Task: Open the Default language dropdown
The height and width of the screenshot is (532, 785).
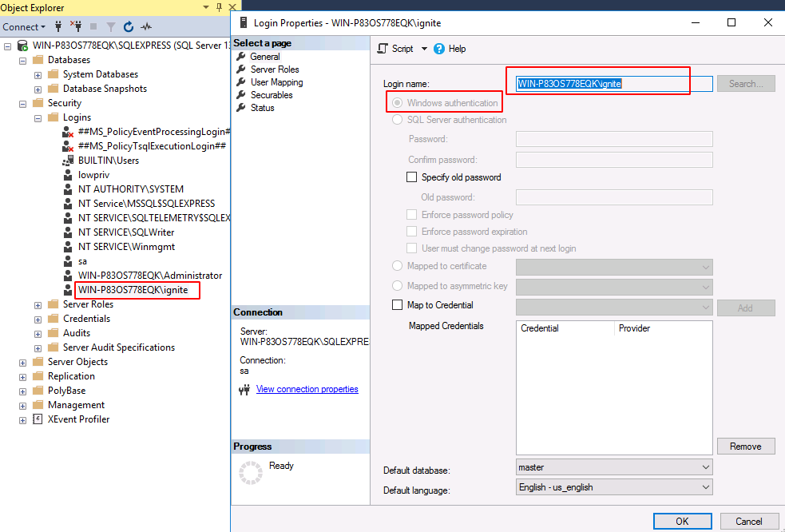Action: pyautogui.click(x=614, y=487)
